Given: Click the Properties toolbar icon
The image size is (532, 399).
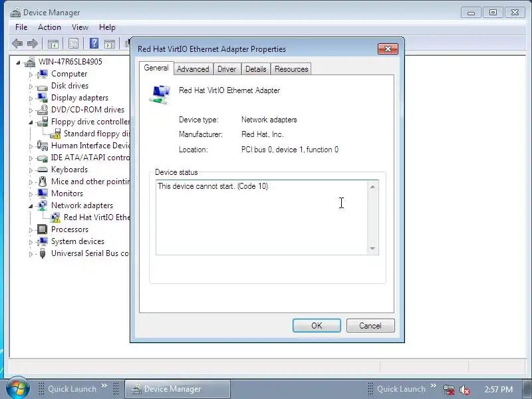Looking at the screenshot, I should [x=73, y=43].
